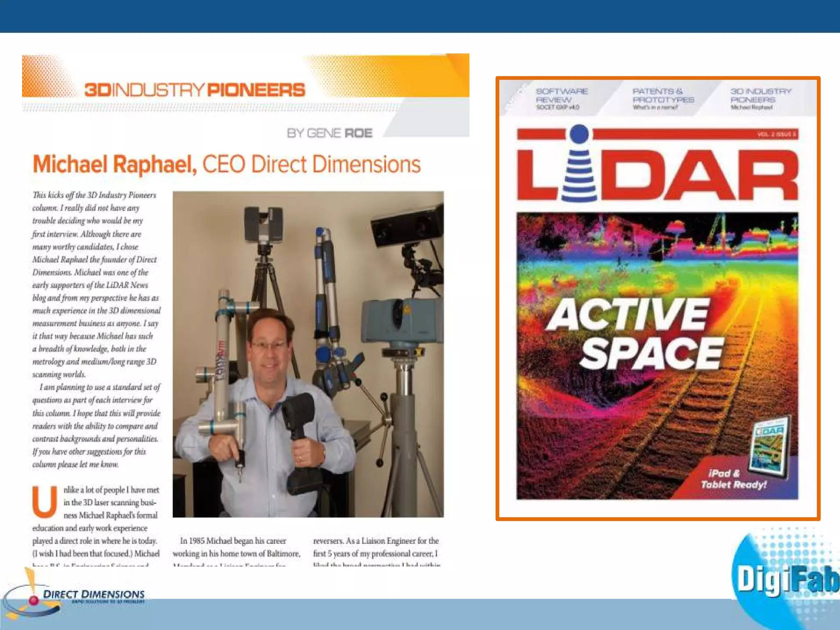Click the Michael Raphael headline text
This screenshot has height=630, width=840.
[226, 164]
